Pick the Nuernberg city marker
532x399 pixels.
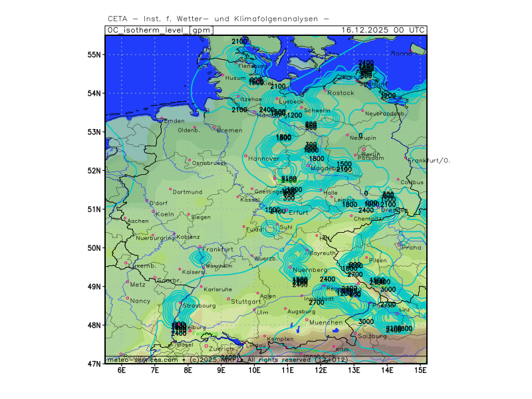pos(291,267)
